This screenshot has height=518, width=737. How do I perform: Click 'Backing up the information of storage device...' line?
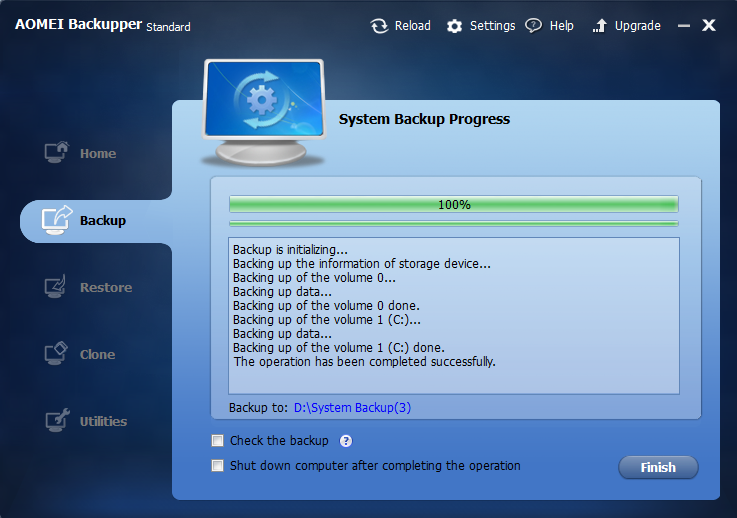[x=361, y=264]
